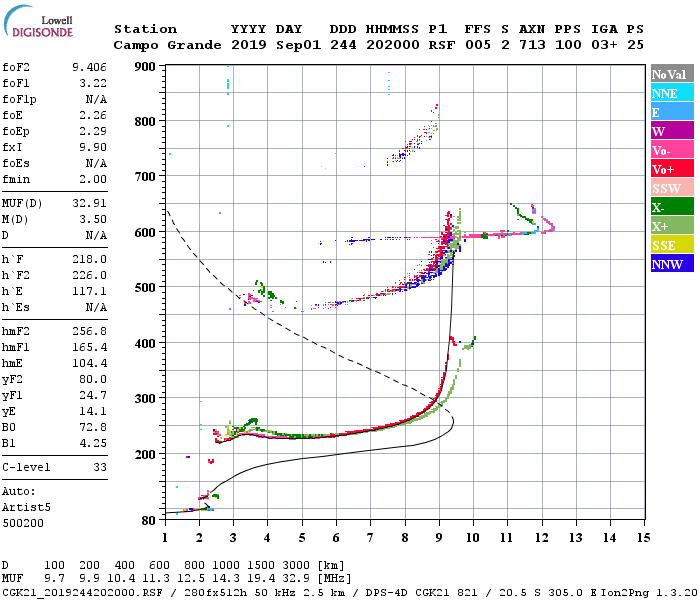Click the hmF2 value 256.8

tap(89, 331)
